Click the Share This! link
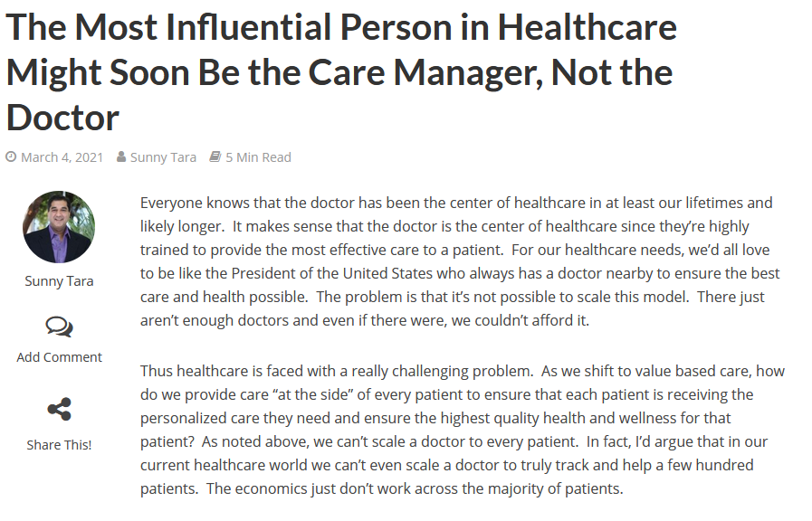The height and width of the screenshot is (521, 812). tap(59, 445)
